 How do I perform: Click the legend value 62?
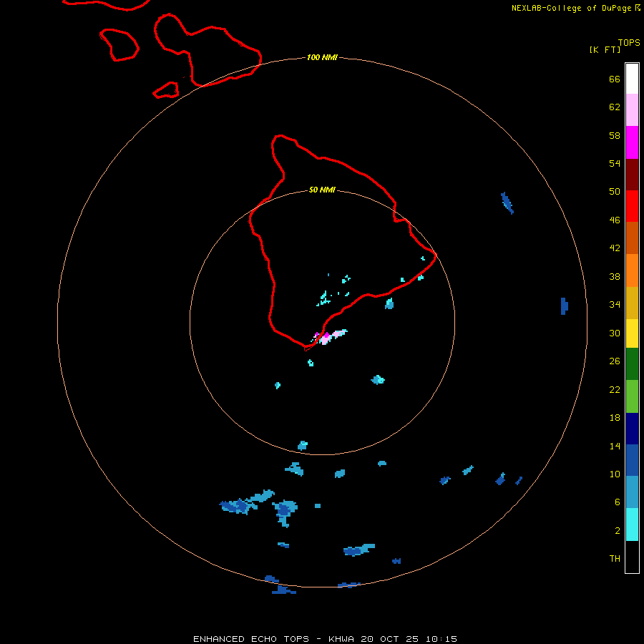coord(615,107)
